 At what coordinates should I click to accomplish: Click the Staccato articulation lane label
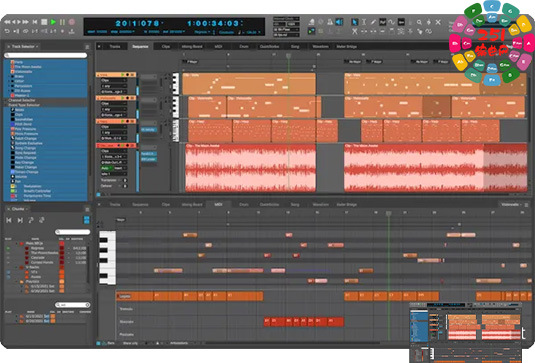click(127, 322)
